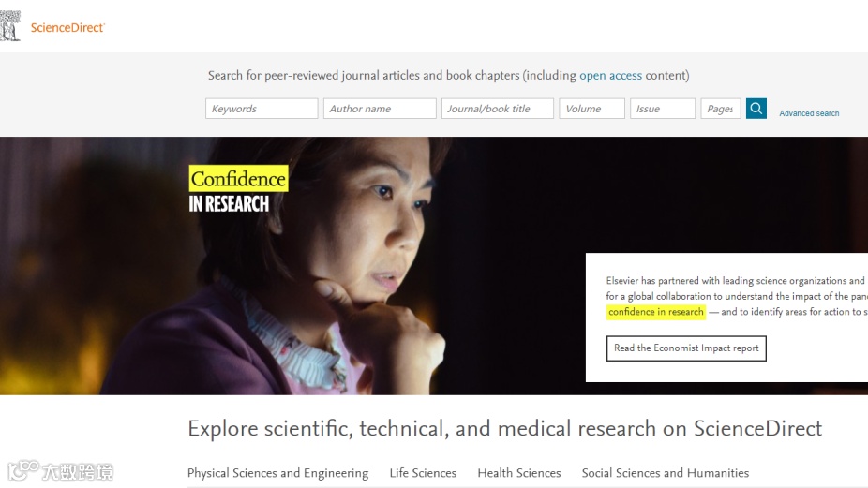The height and width of the screenshot is (488, 868).
Task: Switch to Physical Sciences and Engineering tab
Action: click(277, 473)
